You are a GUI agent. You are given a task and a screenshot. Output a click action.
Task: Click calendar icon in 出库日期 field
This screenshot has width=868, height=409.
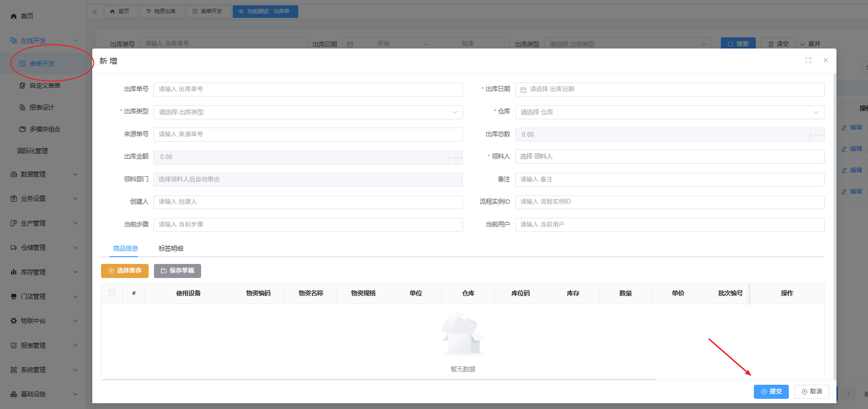click(x=523, y=90)
